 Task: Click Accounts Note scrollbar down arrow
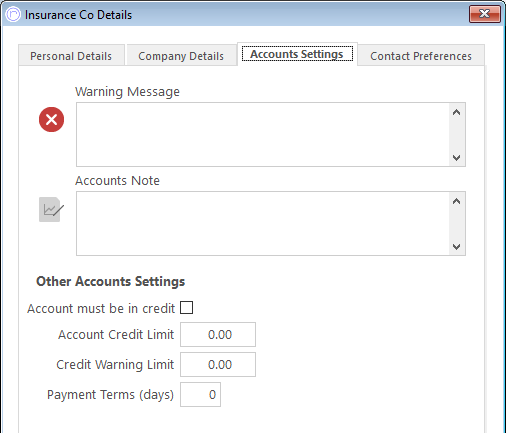coord(457,247)
